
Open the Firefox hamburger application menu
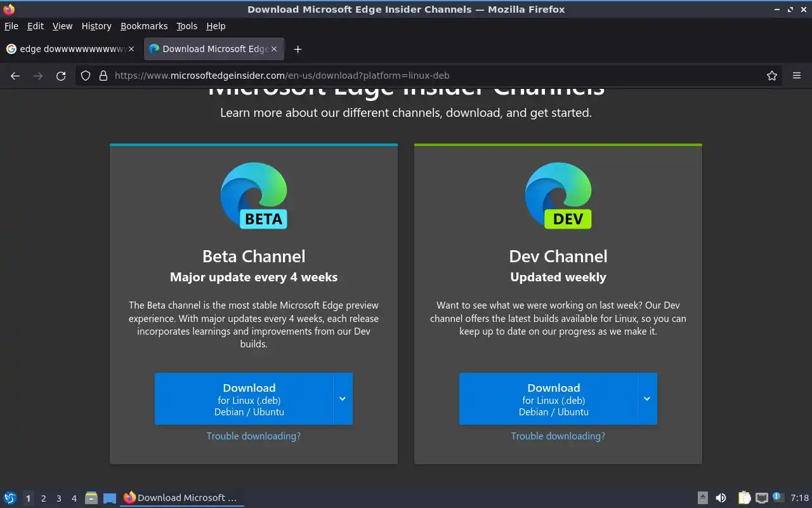[x=797, y=76]
